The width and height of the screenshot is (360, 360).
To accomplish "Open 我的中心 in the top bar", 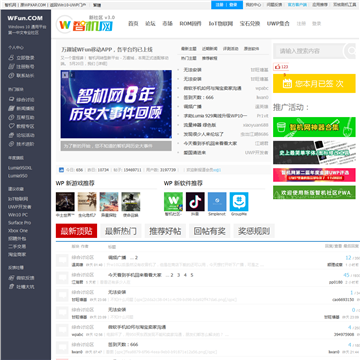I will [x=253, y=5].
